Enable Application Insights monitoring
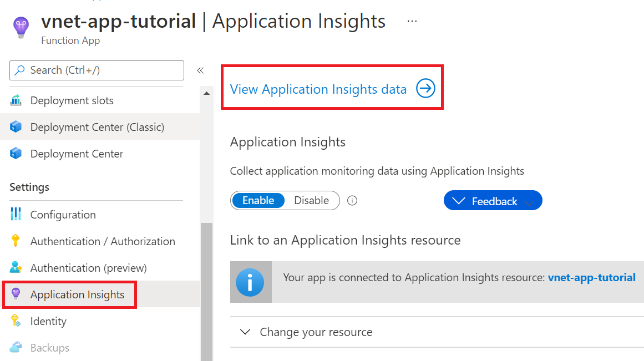Image resolution: width=644 pixels, height=361 pixels. click(258, 200)
